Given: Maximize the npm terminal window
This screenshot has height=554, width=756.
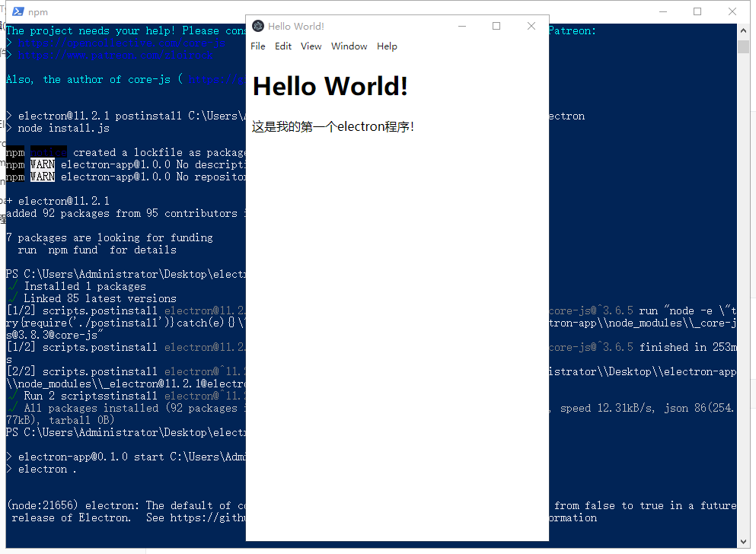Looking at the screenshot, I should [x=697, y=11].
